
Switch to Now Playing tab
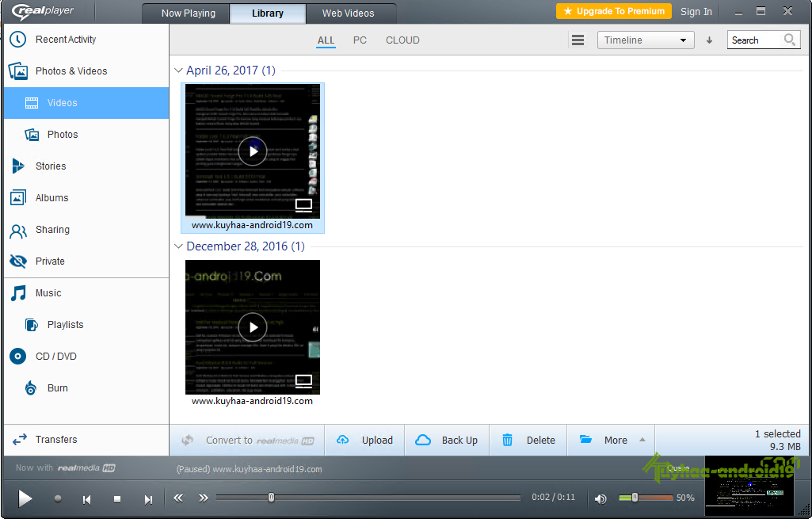pyautogui.click(x=188, y=13)
